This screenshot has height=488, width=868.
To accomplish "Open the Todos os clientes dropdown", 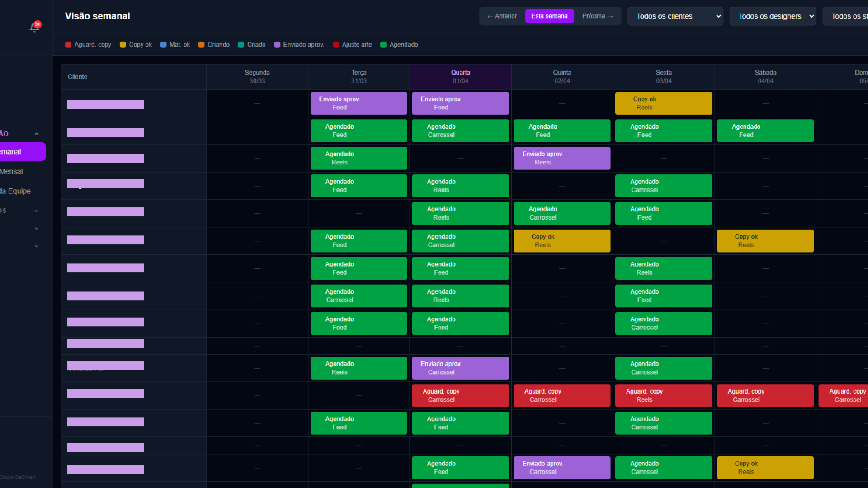I will [x=675, y=16].
